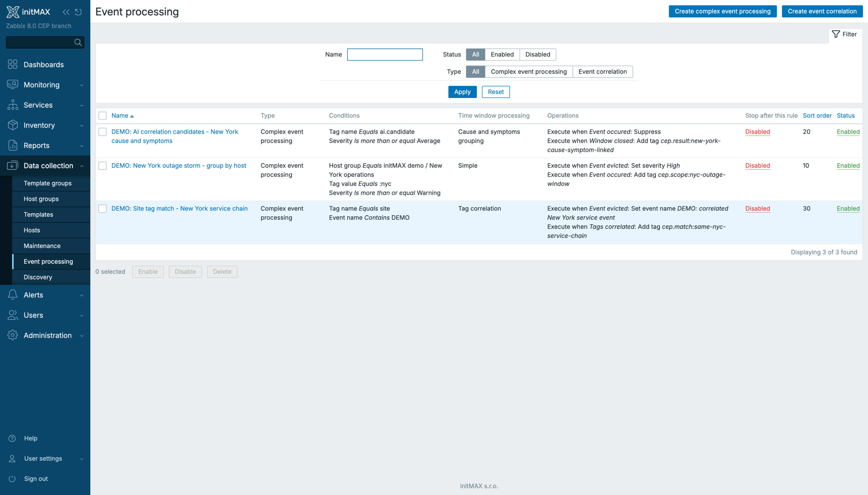Expand the Services menu chevron
The image size is (868, 495).
pos(81,106)
